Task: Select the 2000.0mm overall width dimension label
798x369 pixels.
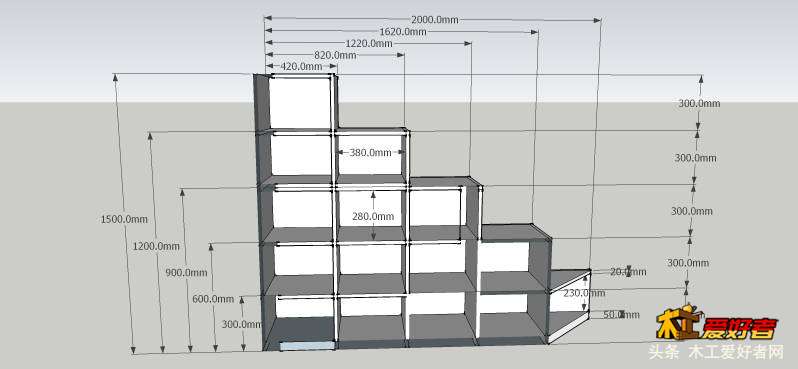Action: tap(435, 20)
